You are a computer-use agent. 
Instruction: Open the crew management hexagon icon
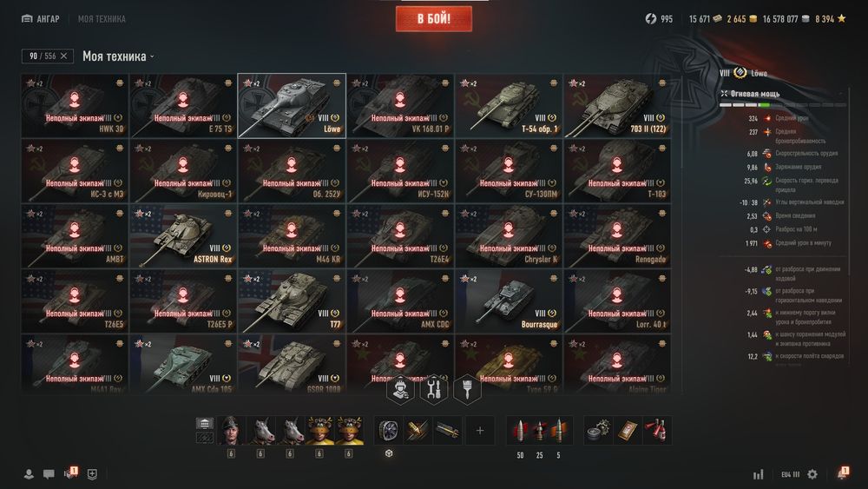(401, 389)
